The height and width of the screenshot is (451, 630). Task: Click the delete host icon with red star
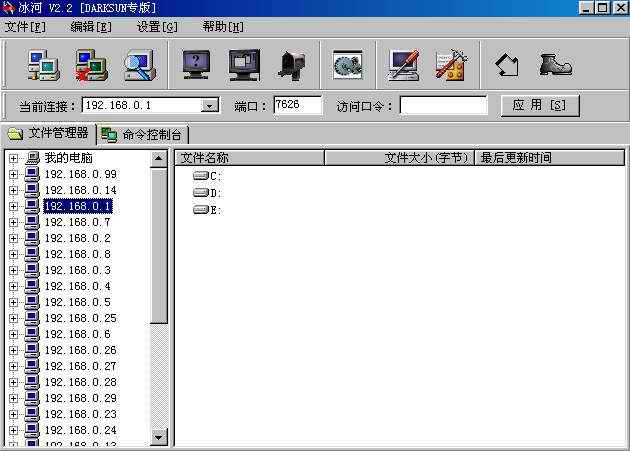tap(91, 66)
